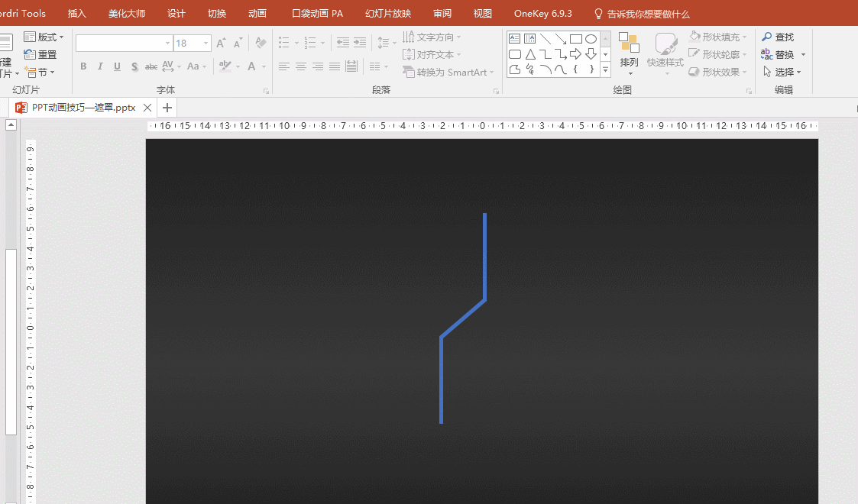Viewport: 858px width, 504px height.
Task: Click the clear formatting eraser icon
Action: pyautogui.click(x=261, y=44)
